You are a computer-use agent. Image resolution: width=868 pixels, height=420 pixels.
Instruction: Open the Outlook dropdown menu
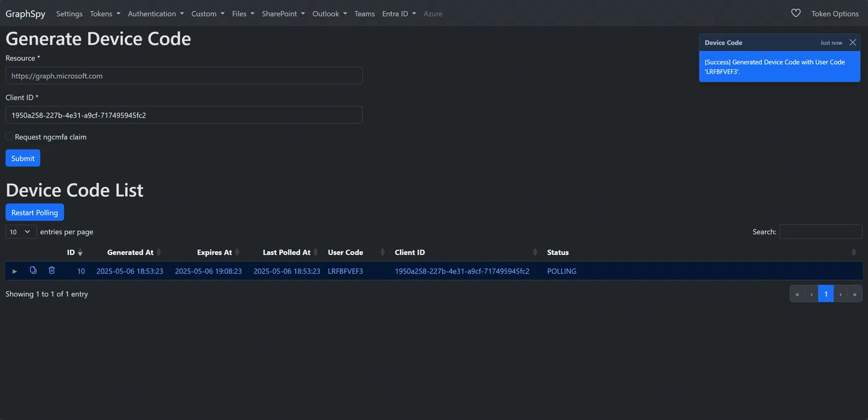pyautogui.click(x=330, y=14)
